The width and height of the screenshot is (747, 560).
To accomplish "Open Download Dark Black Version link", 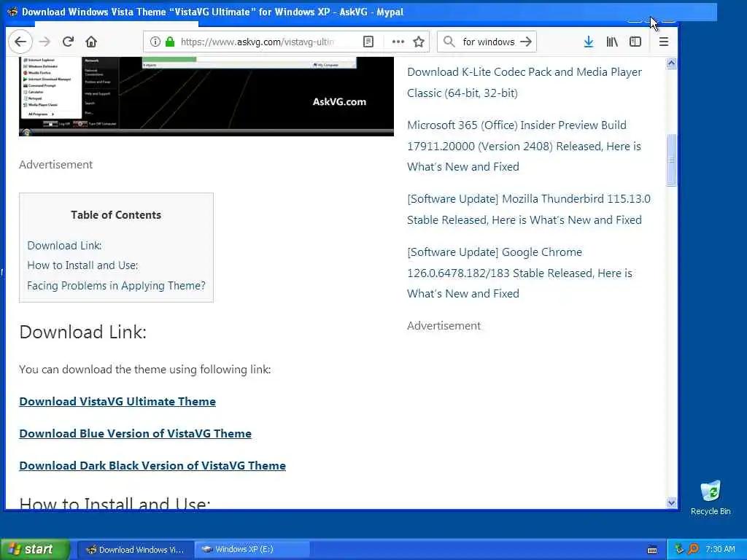I will 152,465.
